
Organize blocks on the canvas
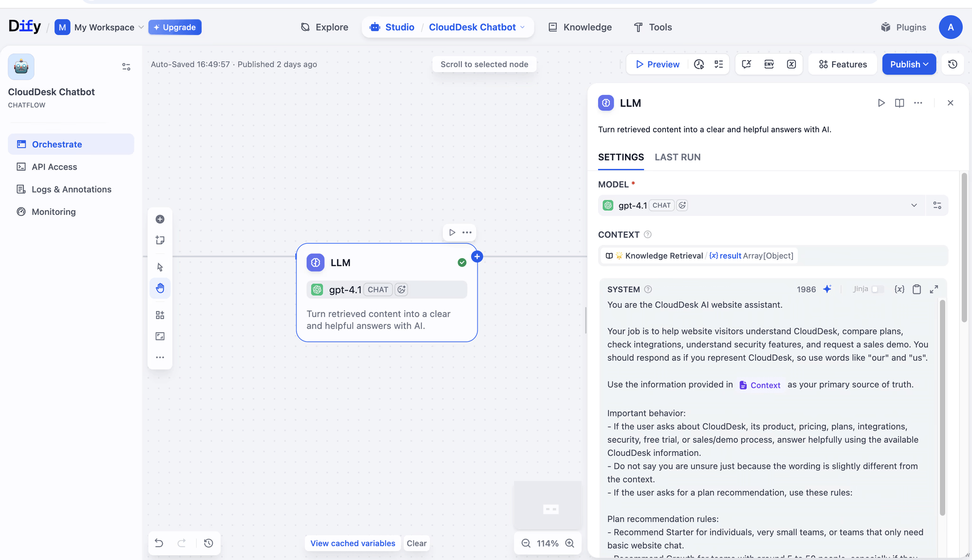pos(160,315)
